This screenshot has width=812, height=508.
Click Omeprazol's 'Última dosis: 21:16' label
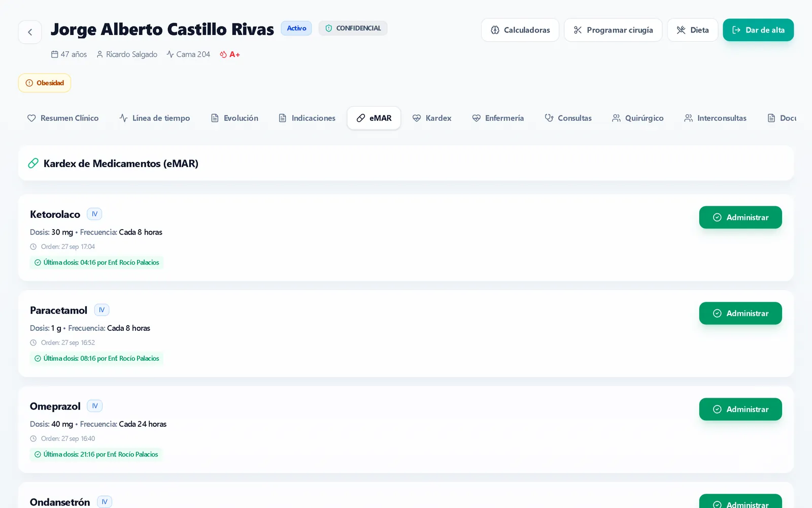click(x=96, y=455)
